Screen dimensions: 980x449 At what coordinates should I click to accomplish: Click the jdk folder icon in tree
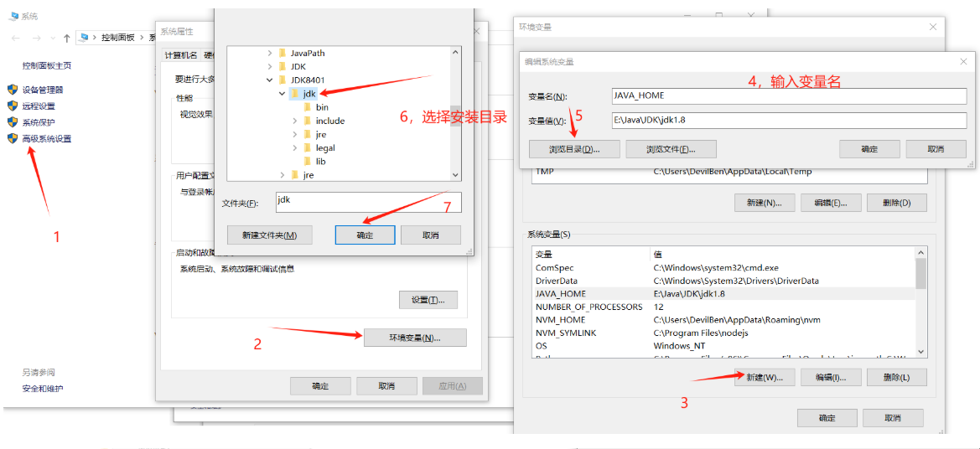294,94
